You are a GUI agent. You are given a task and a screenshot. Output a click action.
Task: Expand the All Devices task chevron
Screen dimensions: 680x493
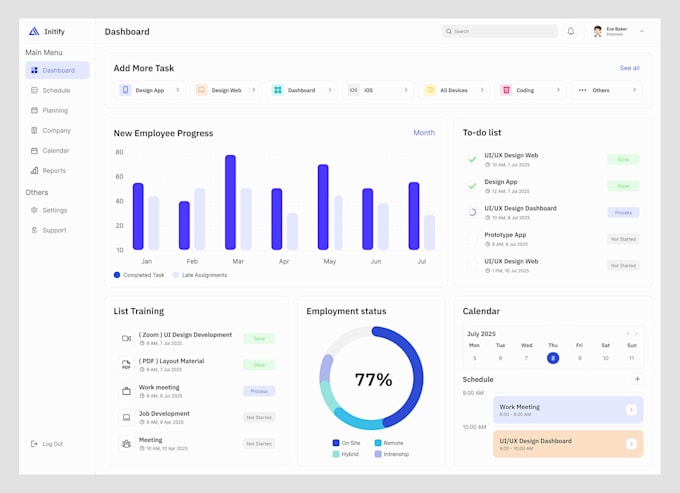tap(482, 90)
